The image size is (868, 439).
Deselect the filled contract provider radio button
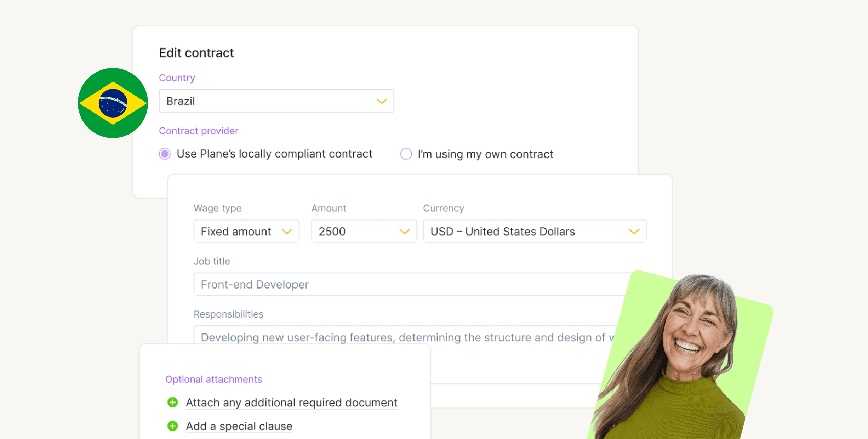pyautogui.click(x=165, y=154)
